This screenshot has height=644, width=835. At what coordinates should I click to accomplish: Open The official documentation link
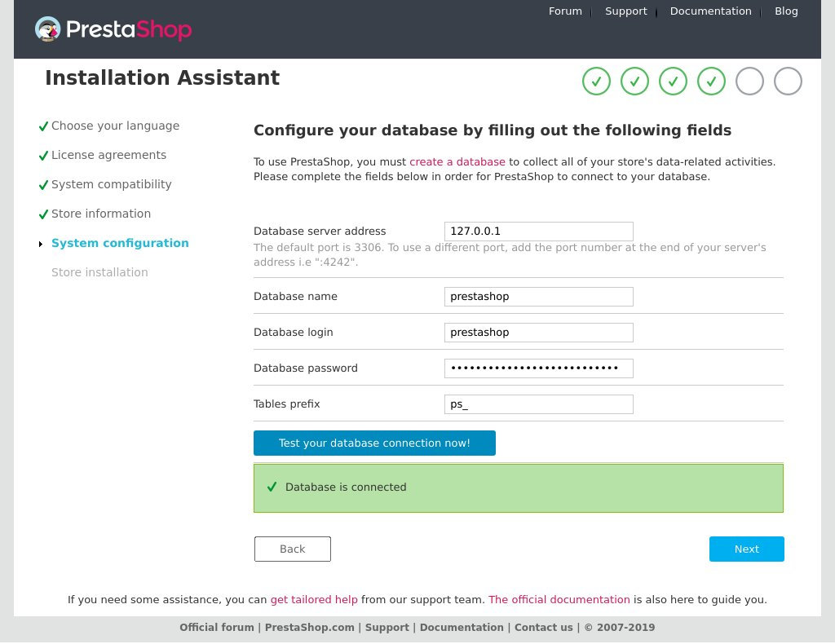pos(559,599)
